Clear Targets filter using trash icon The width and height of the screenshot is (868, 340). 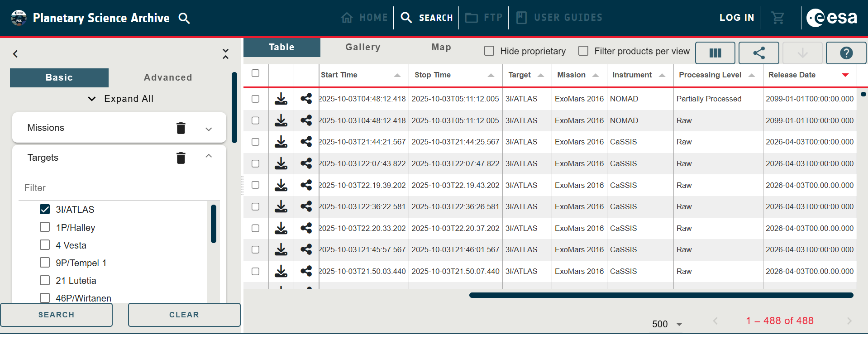[181, 158]
